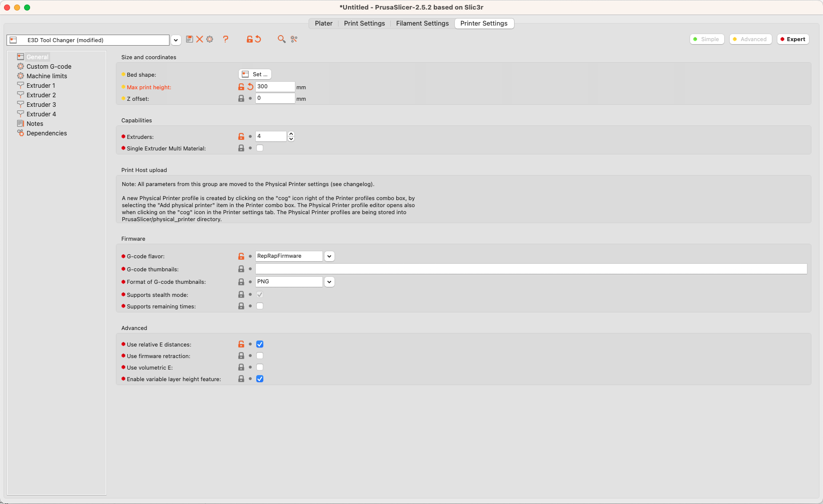This screenshot has height=504, width=823.
Task: Select Expert mode
Action: 793,39
